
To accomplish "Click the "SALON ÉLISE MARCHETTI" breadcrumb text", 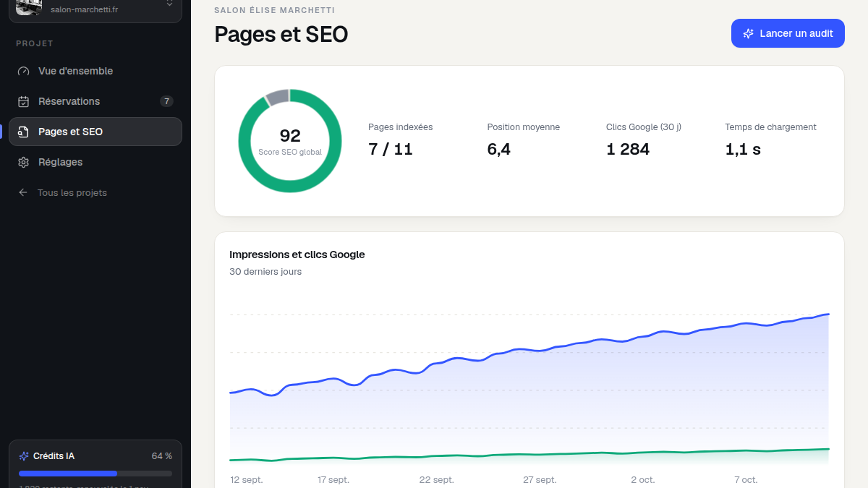I will (x=275, y=10).
